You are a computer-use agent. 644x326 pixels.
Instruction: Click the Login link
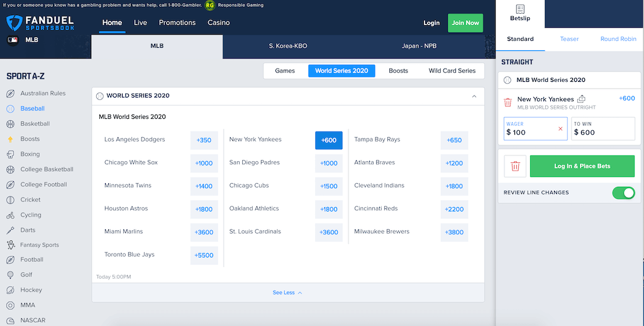[x=431, y=23]
